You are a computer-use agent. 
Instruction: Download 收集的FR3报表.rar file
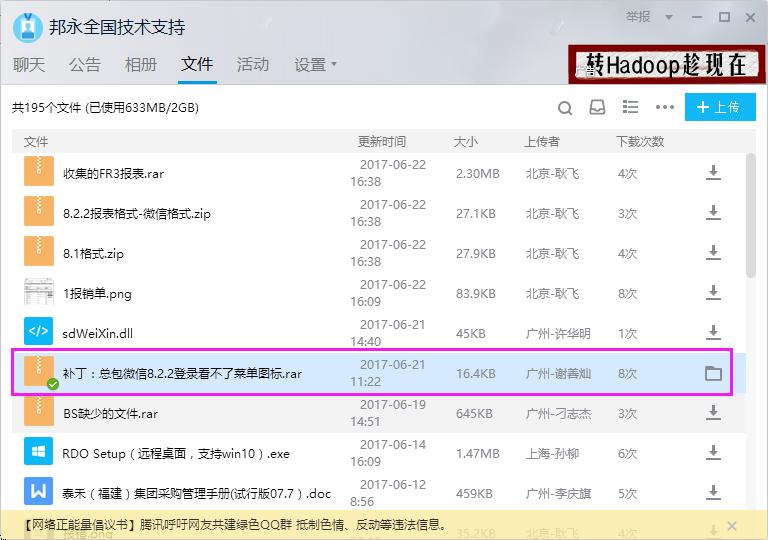[x=713, y=173]
